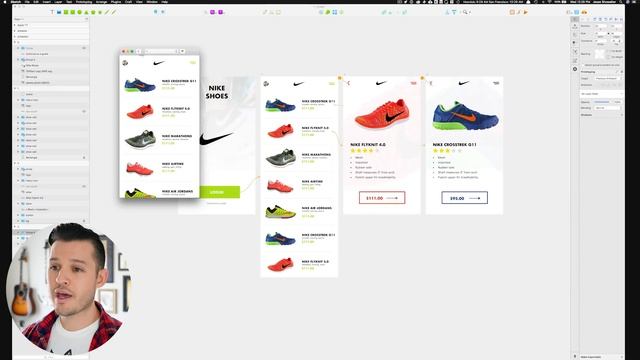
Task: Open the Help menu
Action: 164,2
